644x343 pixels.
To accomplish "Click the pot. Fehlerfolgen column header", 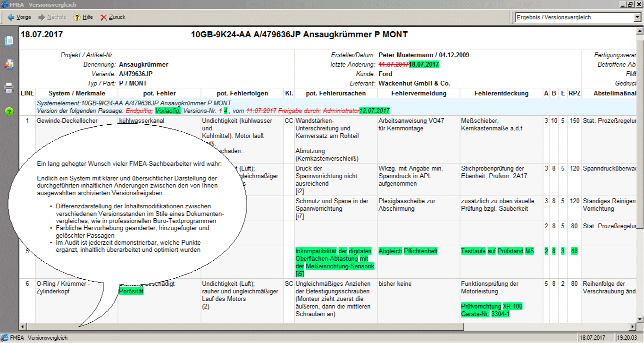I will 242,94.
